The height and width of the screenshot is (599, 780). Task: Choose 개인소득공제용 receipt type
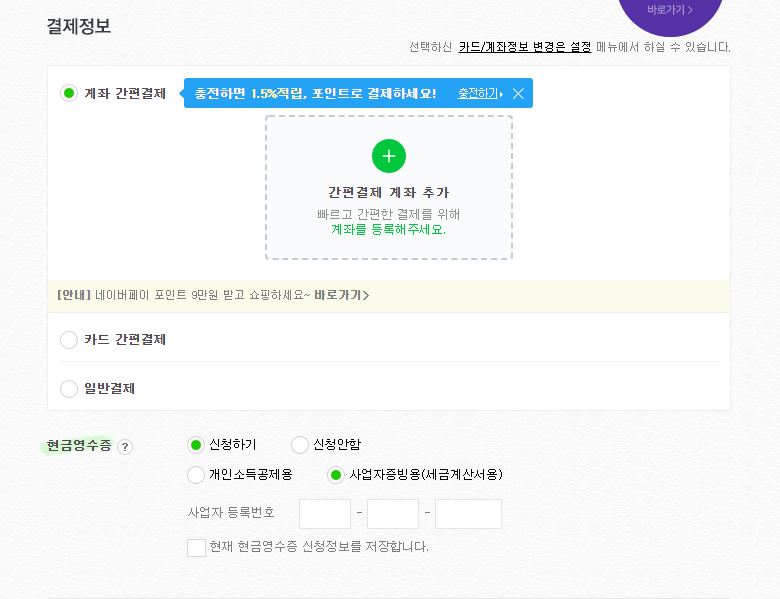(x=196, y=475)
